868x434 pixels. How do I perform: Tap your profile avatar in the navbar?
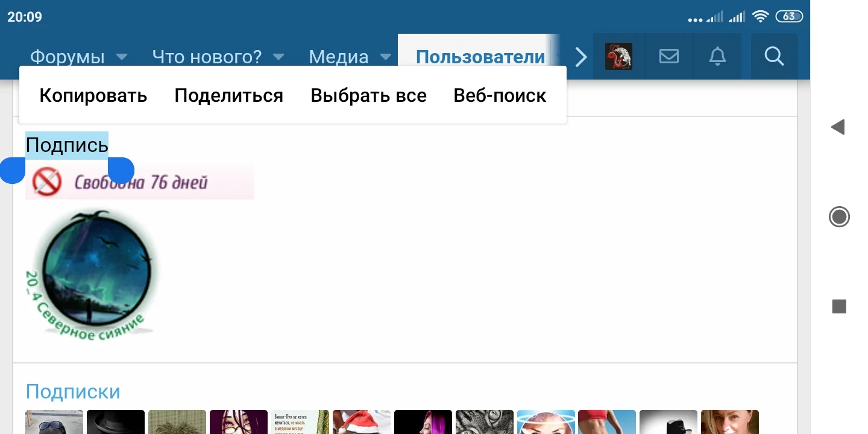click(618, 56)
